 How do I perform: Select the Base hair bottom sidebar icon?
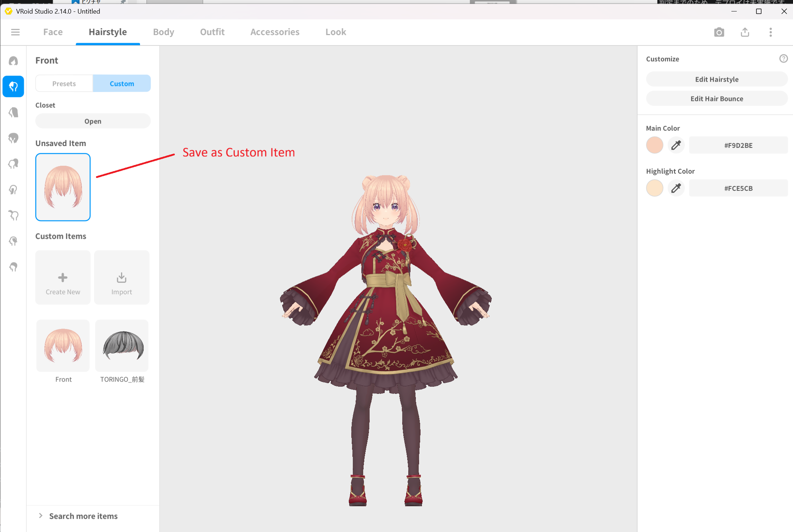pos(13,267)
